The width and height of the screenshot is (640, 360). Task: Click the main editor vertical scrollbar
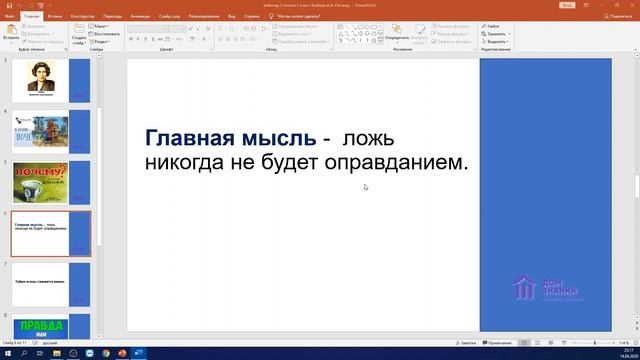pyautogui.click(x=637, y=186)
